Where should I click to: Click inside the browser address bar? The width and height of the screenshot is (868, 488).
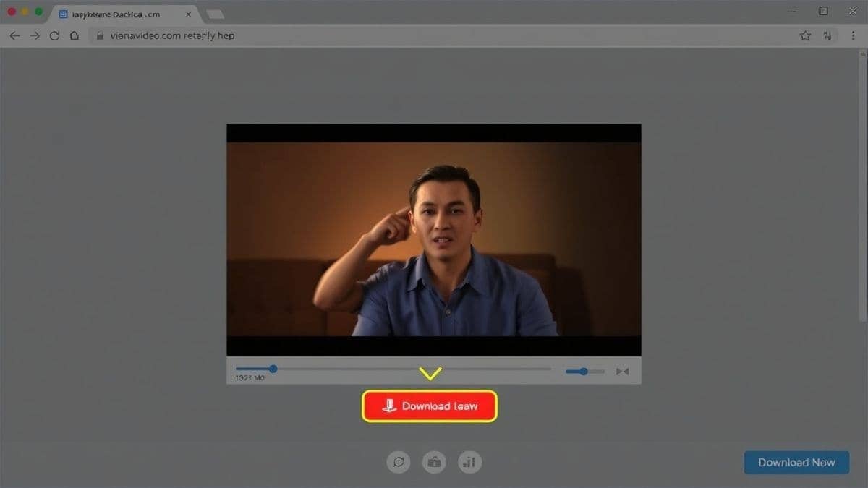(x=289, y=35)
